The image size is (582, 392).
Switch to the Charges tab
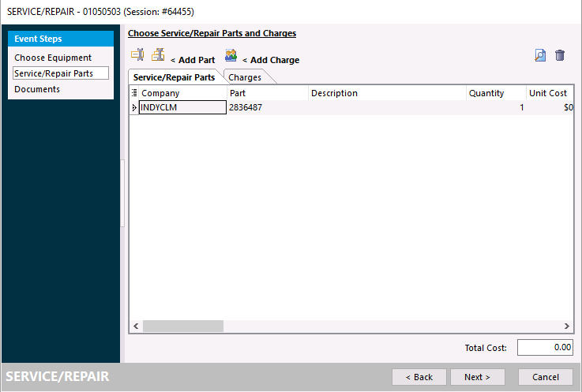(246, 77)
